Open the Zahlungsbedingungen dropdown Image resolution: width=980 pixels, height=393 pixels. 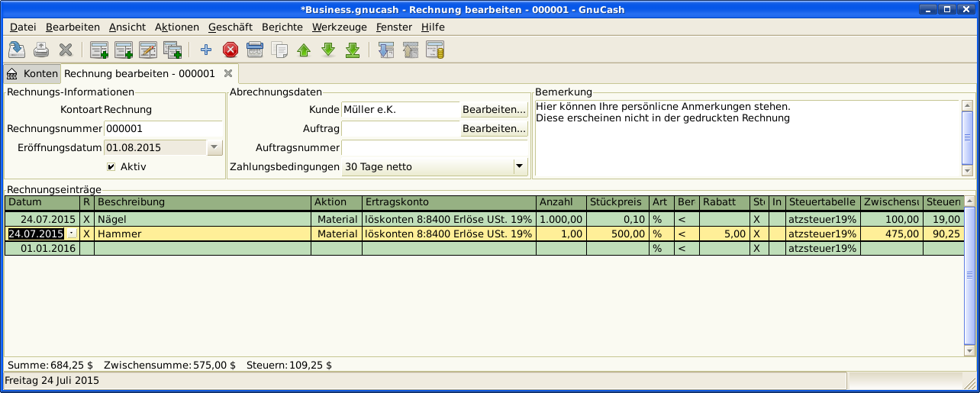tap(519, 166)
